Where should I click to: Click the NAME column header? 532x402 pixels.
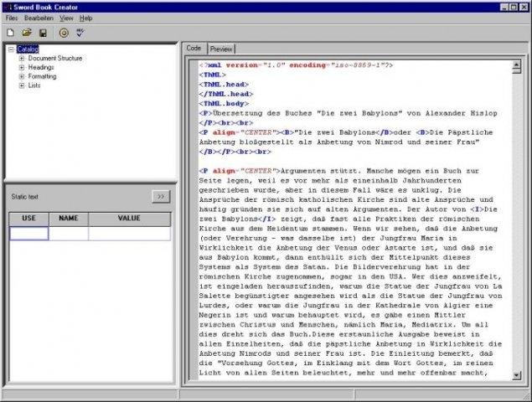[x=69, y=219]
